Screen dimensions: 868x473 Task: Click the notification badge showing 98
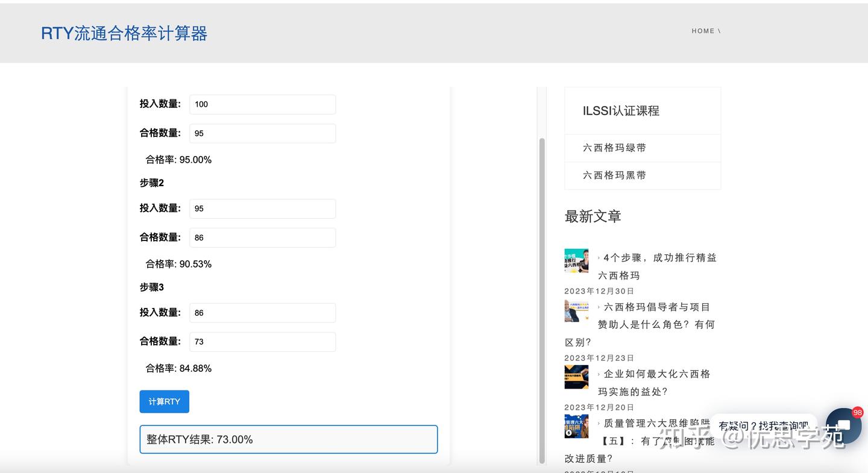point(857,413)
